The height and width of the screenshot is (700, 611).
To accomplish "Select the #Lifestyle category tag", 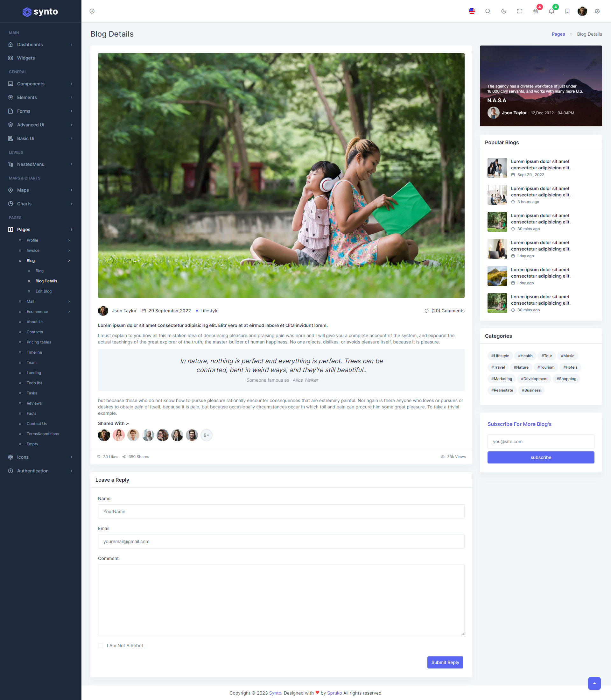I will [x=500, y=356].
